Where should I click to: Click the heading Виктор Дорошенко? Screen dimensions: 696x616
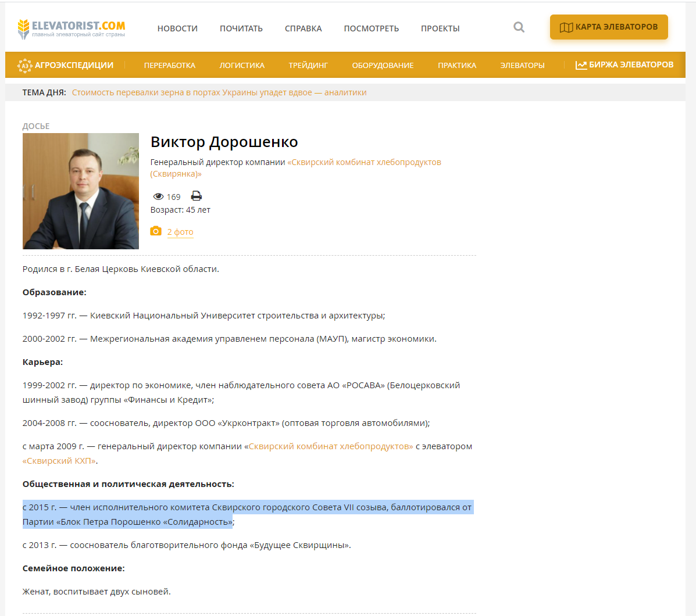pos(224,142)
